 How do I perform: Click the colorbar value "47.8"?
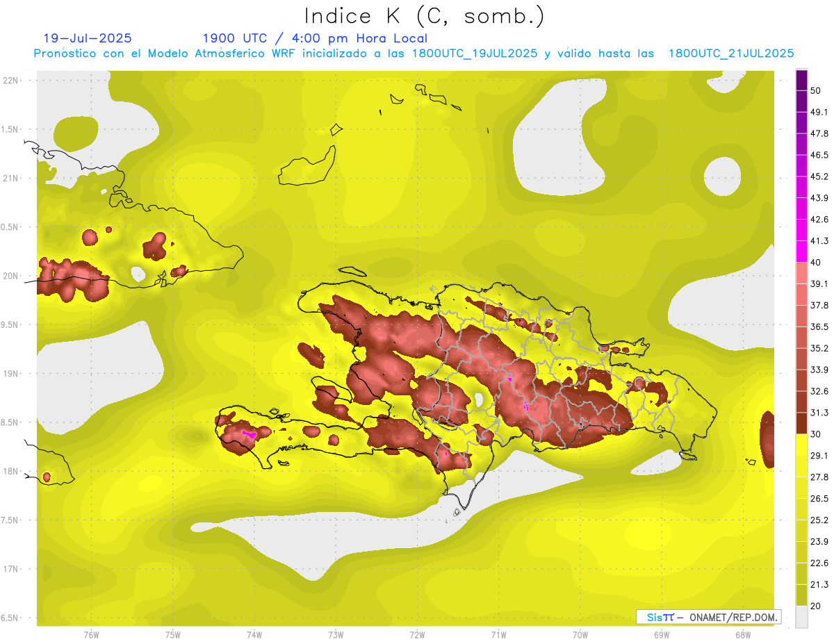point(819,133)
